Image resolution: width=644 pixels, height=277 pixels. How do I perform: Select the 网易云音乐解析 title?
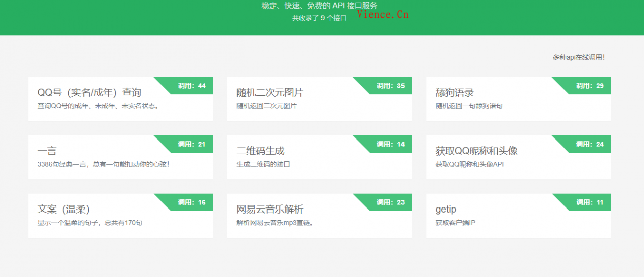coord(270,209)
